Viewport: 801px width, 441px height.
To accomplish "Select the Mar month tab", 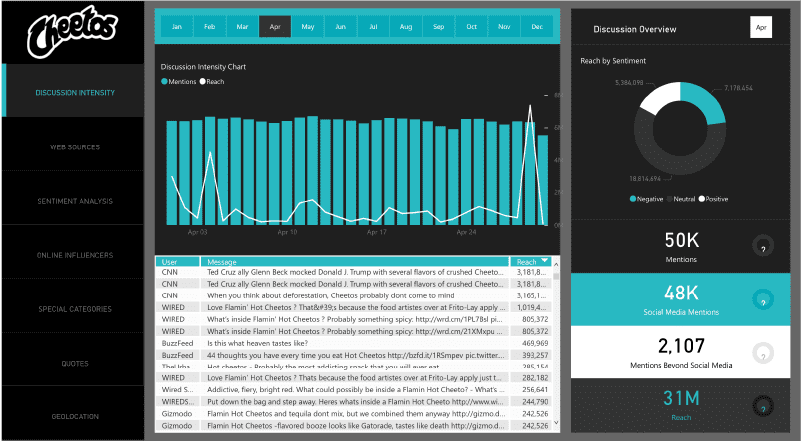I will click(242, 27).
